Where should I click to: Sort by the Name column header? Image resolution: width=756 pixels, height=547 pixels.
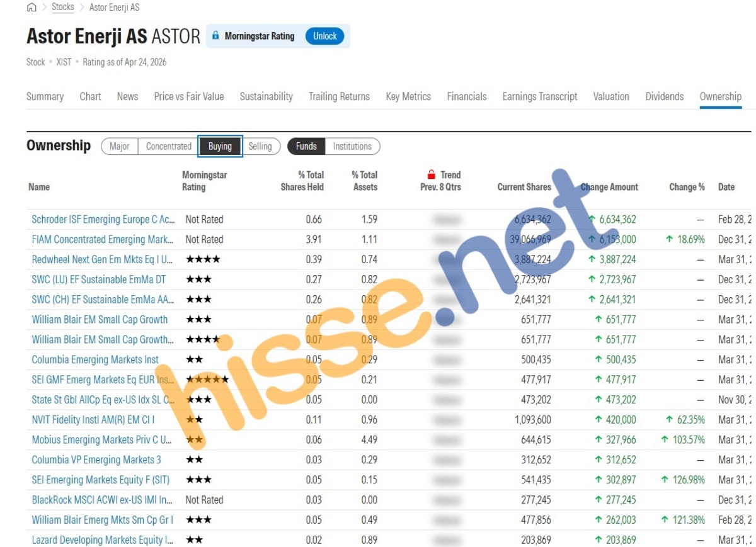[39, 187]
